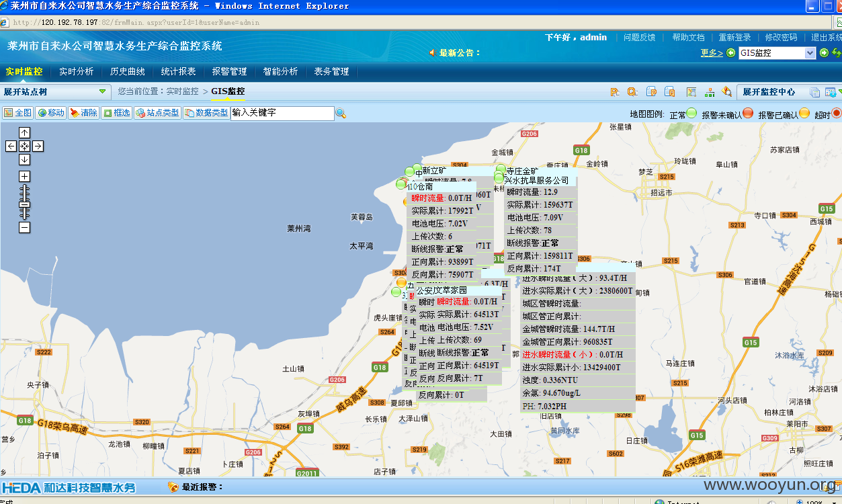Click the map zoom slider handle
Screen dimensions: 842x504
point(24,204)
